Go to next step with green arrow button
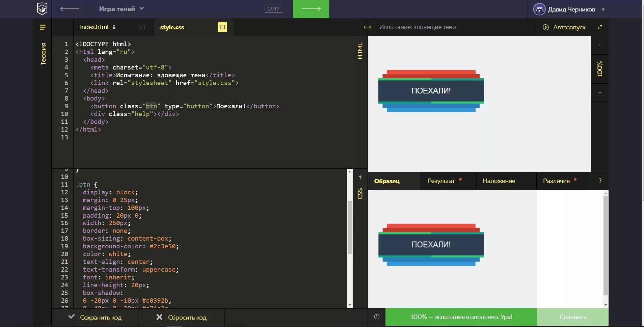This screenshot has width=644, height=327. (311, 9)
